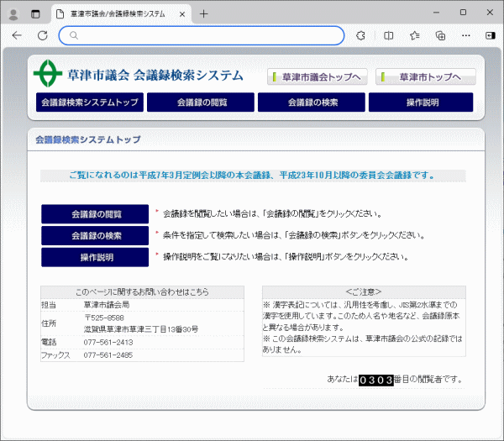
Task: Click 会議録の検索 button in main content
Action: click(x=95, y=235)
